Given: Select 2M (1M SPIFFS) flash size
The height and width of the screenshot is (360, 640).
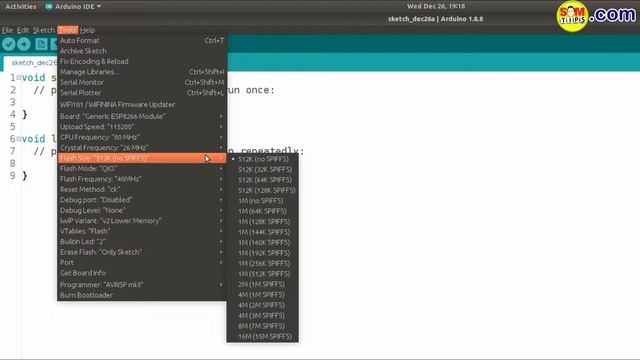Looking at the screenshot, I should [x=262, y=284].
